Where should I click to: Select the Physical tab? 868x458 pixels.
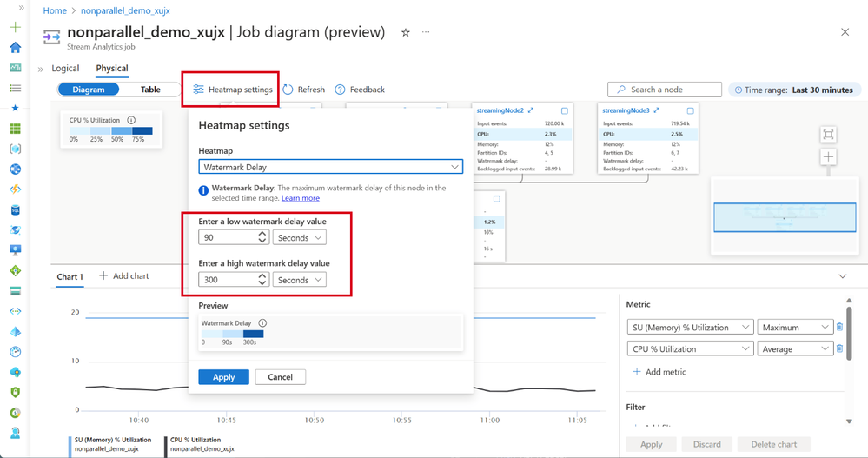pos(112,68)
